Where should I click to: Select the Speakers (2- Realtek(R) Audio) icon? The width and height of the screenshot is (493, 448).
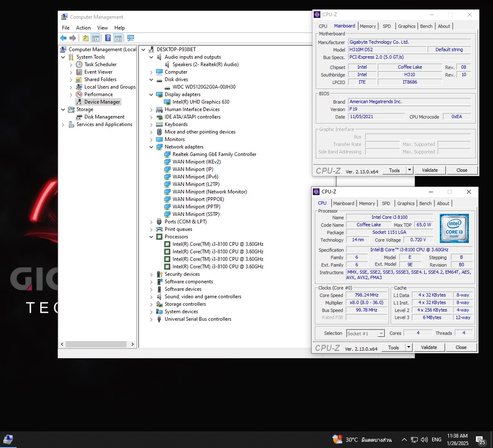(x=167, y=64)
